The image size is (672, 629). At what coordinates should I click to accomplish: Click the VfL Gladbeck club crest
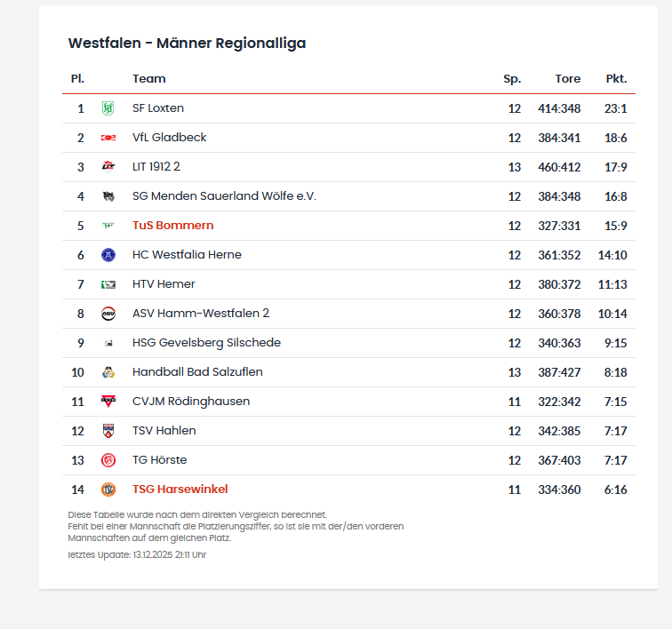pyautogui.click(x=108, y=138)
